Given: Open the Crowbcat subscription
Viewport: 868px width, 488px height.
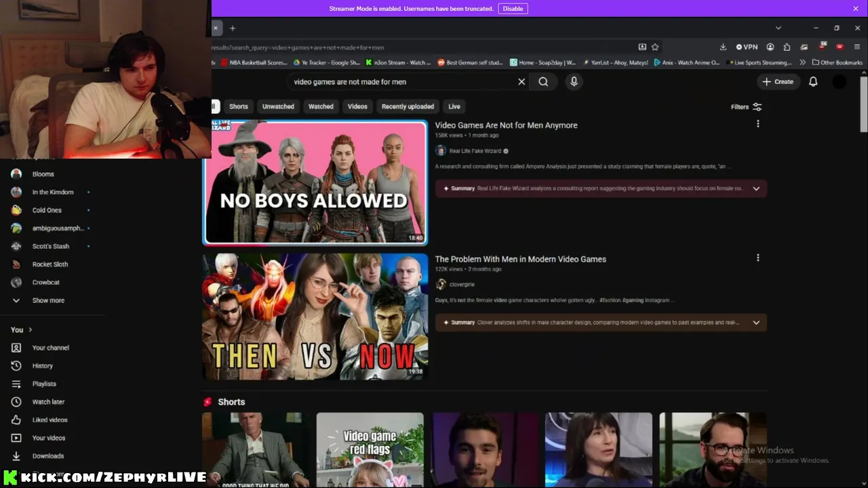Looking at the screenshot, I should (x=46, y=282).
